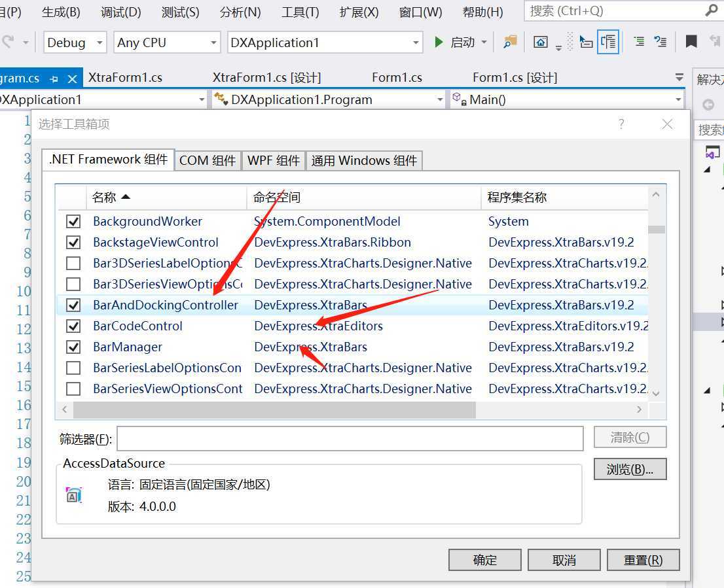Open the document tab list overflow arrow
724x588 pixels.
pyautogui.click(x=679, y=77)
